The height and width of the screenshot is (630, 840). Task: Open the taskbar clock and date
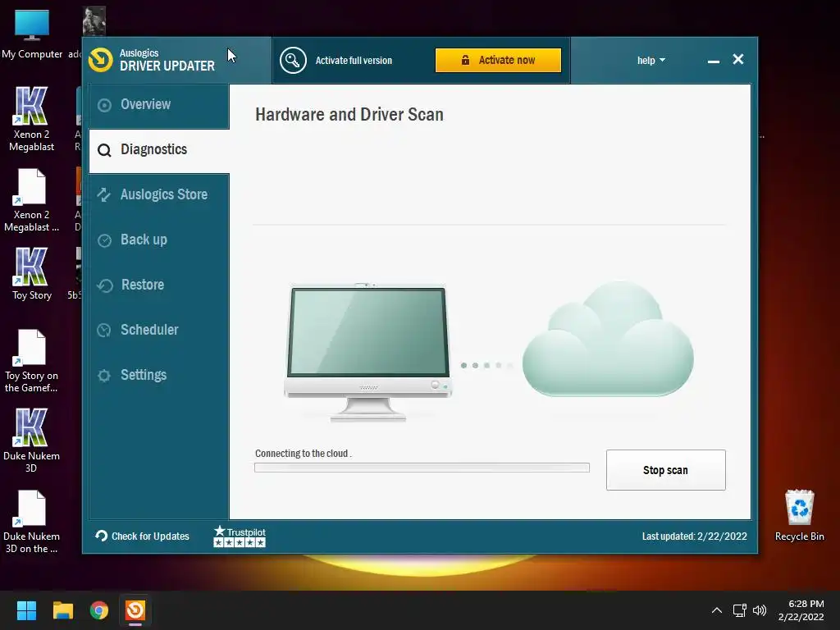point(802,610)
